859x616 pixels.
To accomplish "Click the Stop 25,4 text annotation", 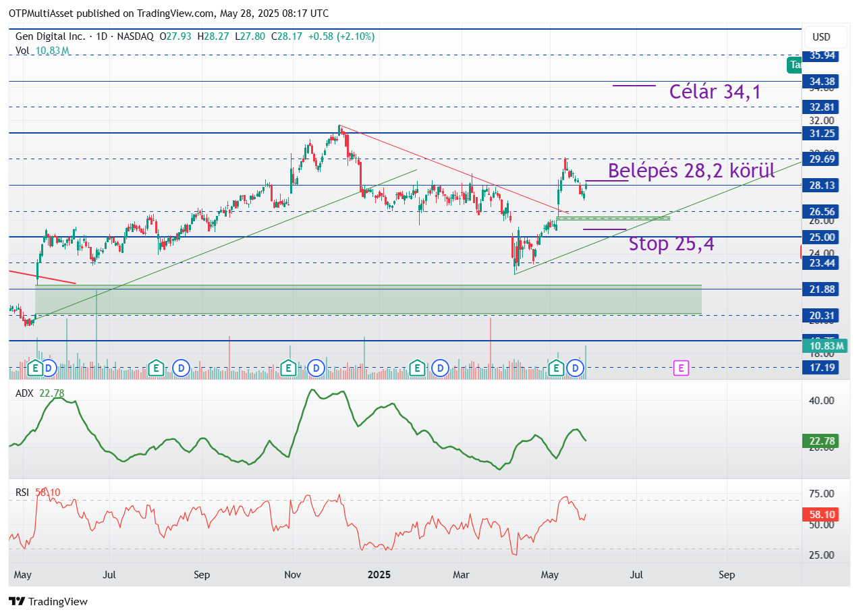I will [671, 244].
